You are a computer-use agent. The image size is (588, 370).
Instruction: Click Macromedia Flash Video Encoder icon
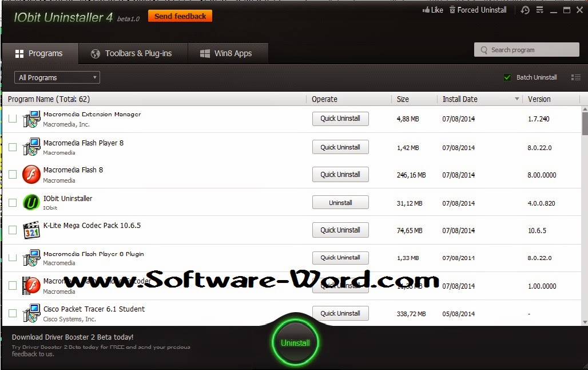[x=31, y=286]
